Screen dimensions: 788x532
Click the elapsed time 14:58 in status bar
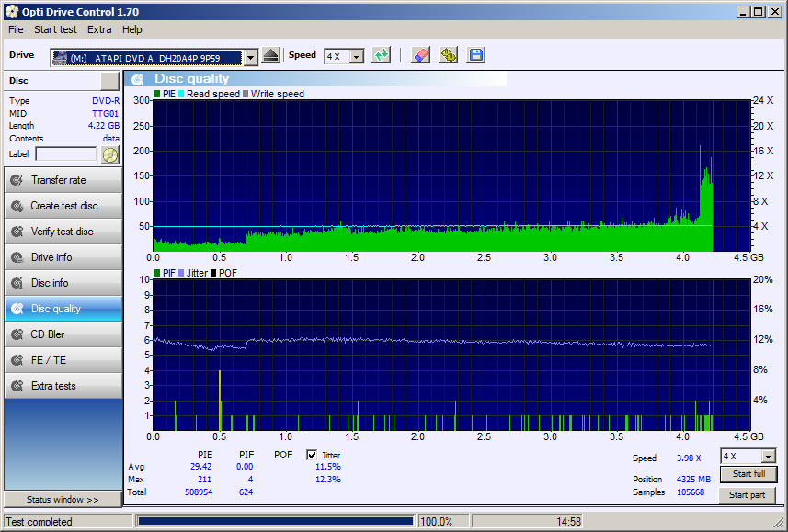coord(568,522)
